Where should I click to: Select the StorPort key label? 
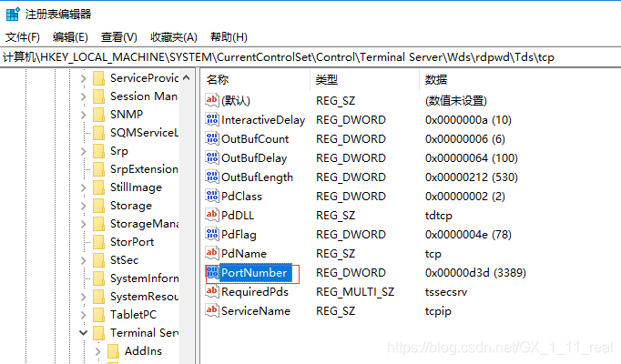coord(132,242)
